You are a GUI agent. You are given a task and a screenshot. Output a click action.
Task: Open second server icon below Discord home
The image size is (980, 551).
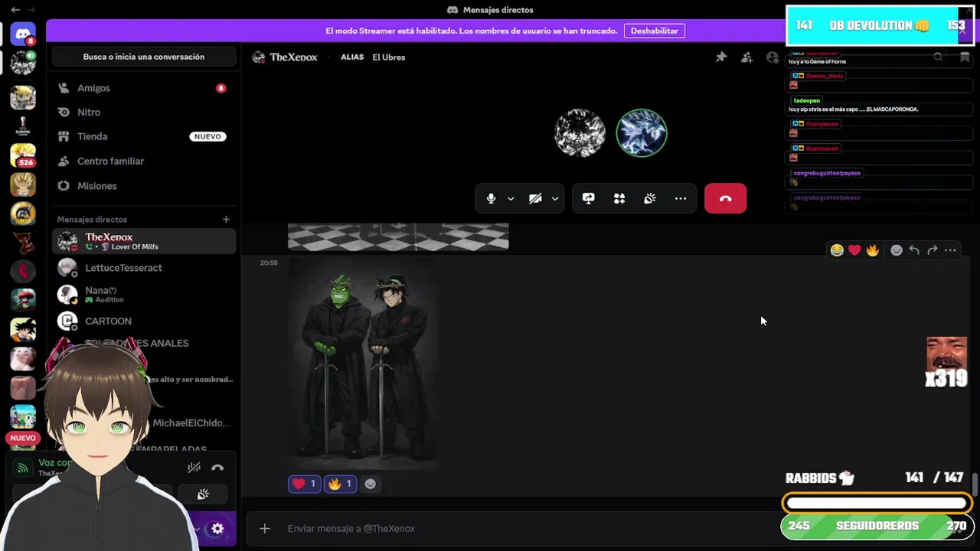[23, 64]
